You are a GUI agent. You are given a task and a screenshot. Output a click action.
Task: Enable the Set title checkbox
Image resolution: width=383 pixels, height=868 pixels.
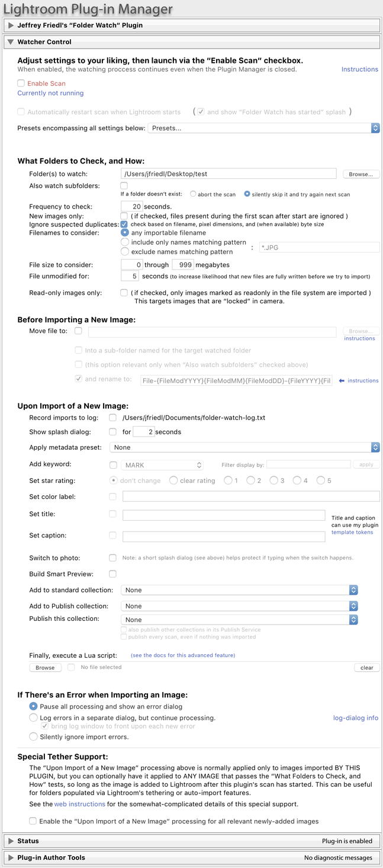click(113, 514)
